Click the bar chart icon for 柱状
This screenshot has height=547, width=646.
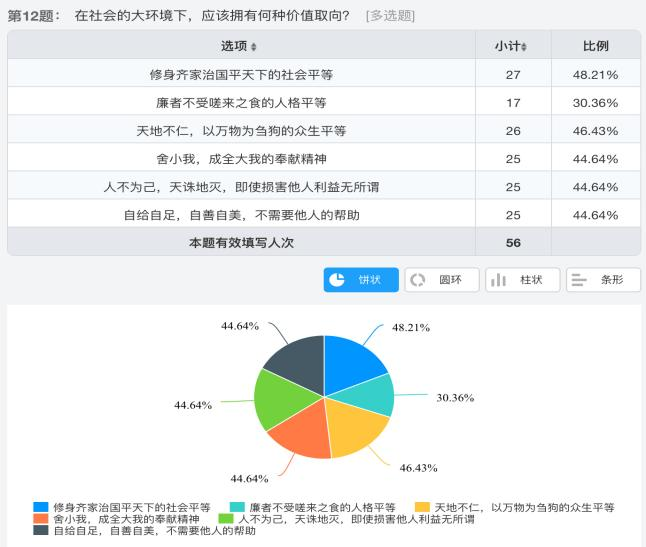click(498, 280)
